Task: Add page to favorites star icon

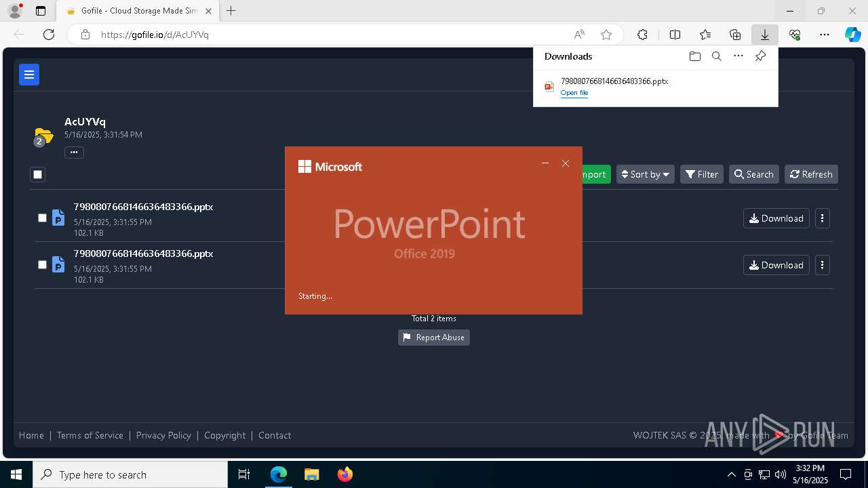Action: tap(606, 35)
